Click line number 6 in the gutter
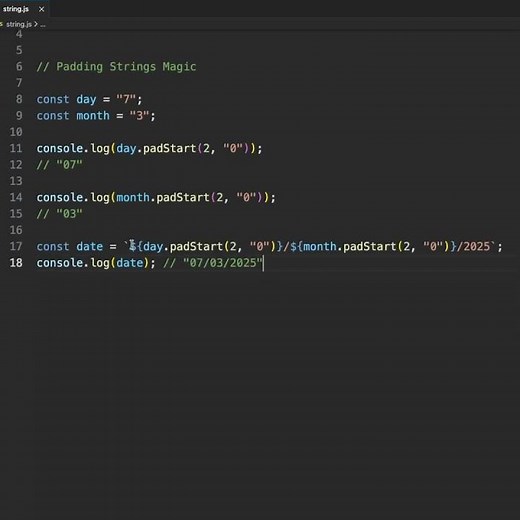This screenshot has height=520, width=520. coord(19,66)
